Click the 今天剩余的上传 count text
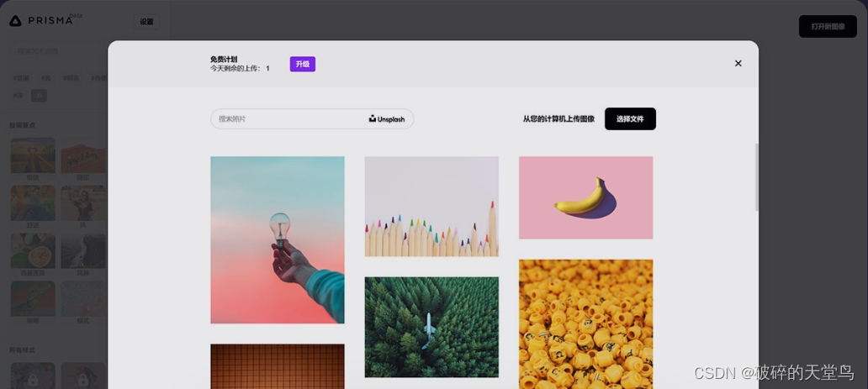Screen dimensions: 868x389 tap(240, 69)
